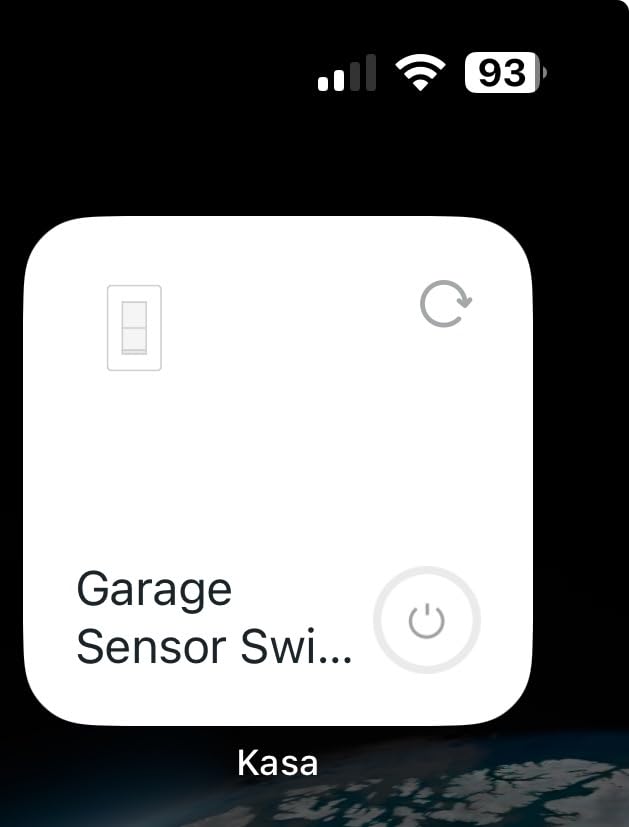Tap the light switch thumbnail image

coord(134,328)
